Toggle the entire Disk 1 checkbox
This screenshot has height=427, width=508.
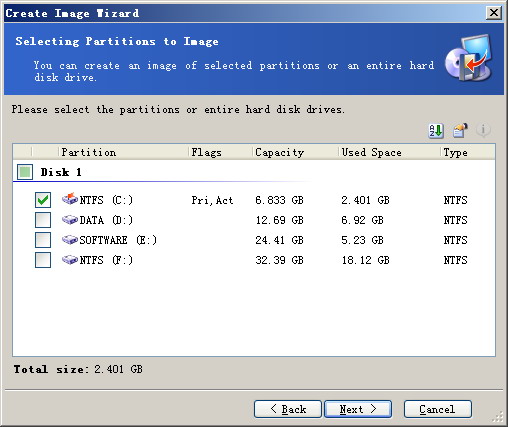click(x=25, y=172)
